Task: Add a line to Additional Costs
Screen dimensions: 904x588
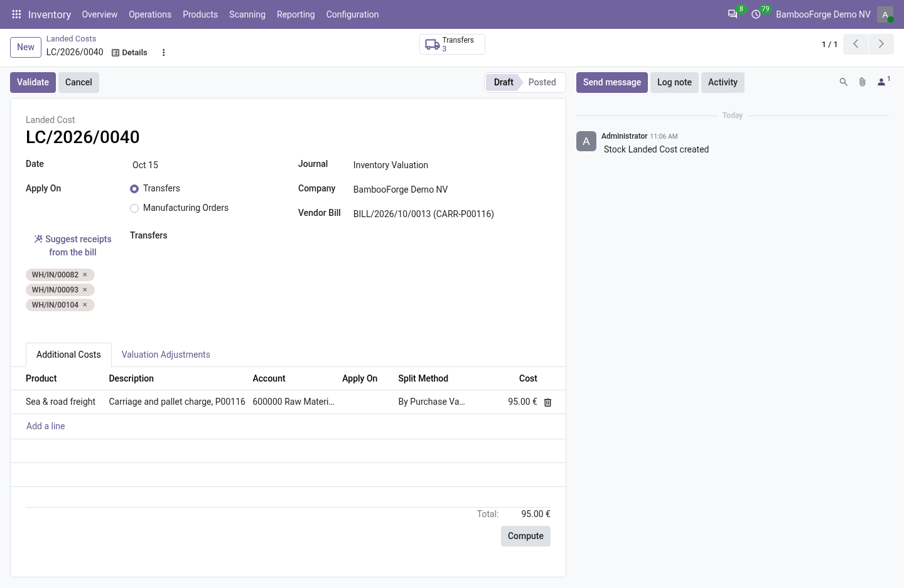Action: (x=46, y=426)
